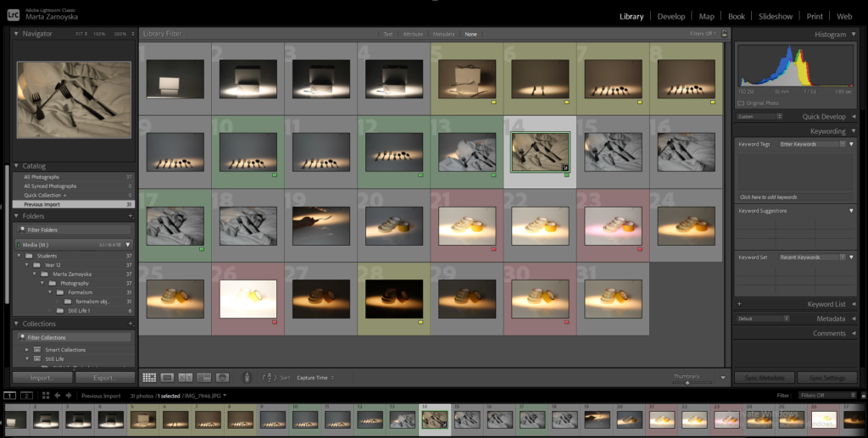The width and height of the screenshot is (868, 438).
Task: Click the Lrc application logo
Action: 14,15
